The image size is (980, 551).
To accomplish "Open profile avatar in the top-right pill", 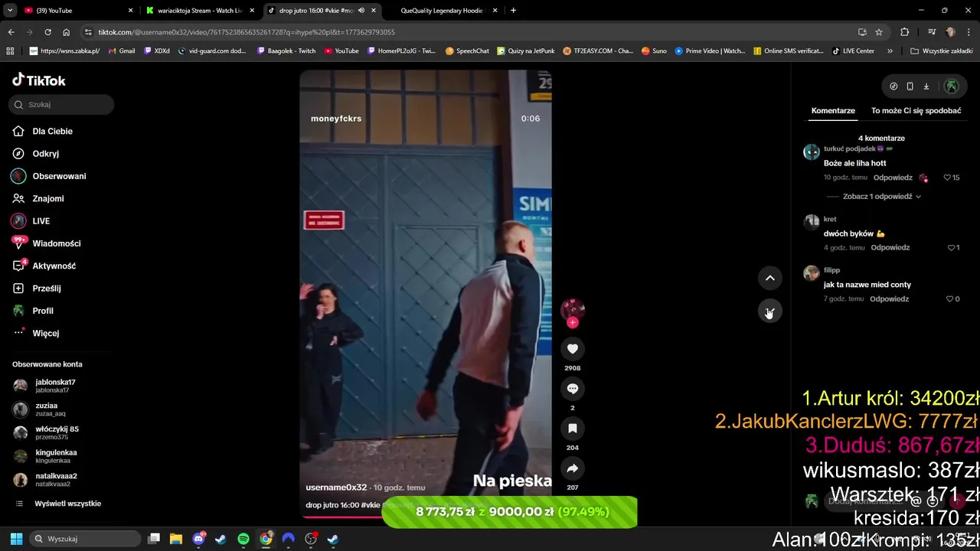I will [952, 86].
